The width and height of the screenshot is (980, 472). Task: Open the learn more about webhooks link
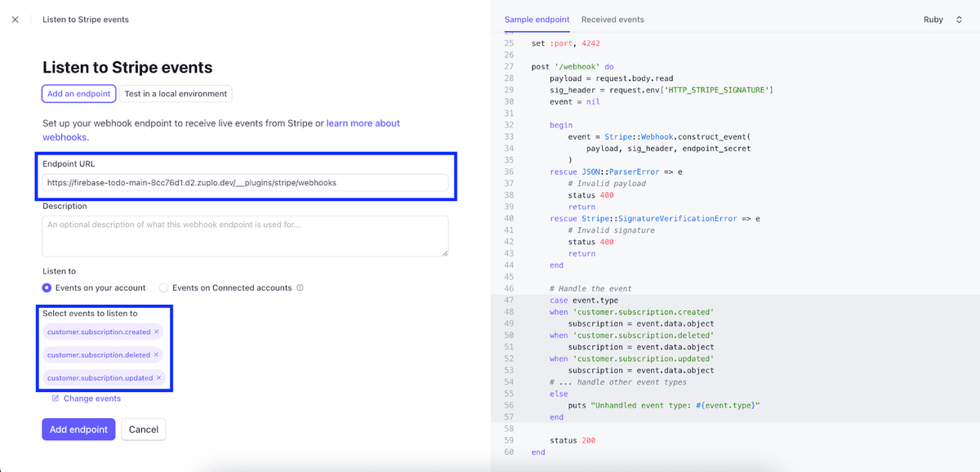(x=362, y=122)
